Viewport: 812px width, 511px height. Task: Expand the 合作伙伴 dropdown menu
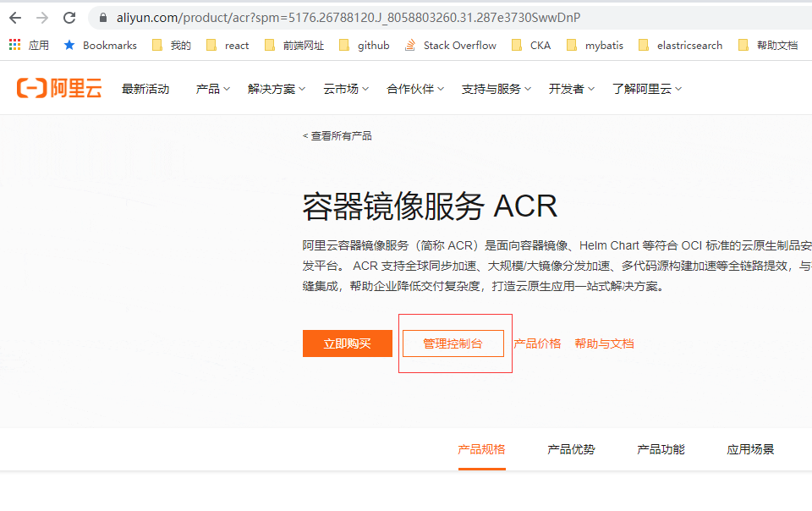[415, 89]
